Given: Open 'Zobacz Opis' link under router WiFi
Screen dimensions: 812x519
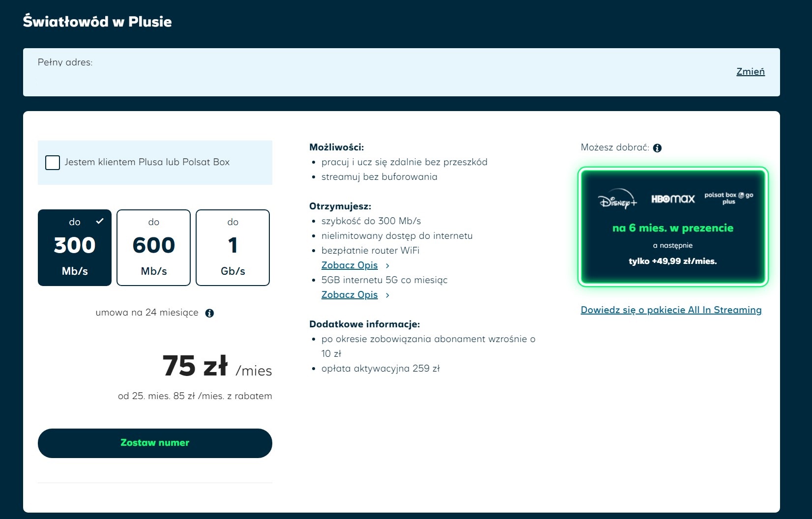Looking at the screenshot, I should pos(349,265).
